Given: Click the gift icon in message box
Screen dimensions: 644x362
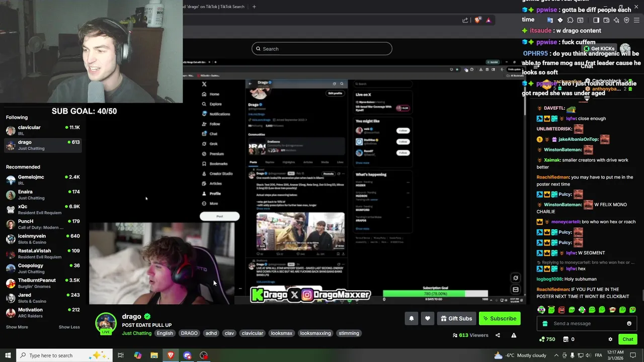Looking at the screenshot, I should click(x=544, y=323).
